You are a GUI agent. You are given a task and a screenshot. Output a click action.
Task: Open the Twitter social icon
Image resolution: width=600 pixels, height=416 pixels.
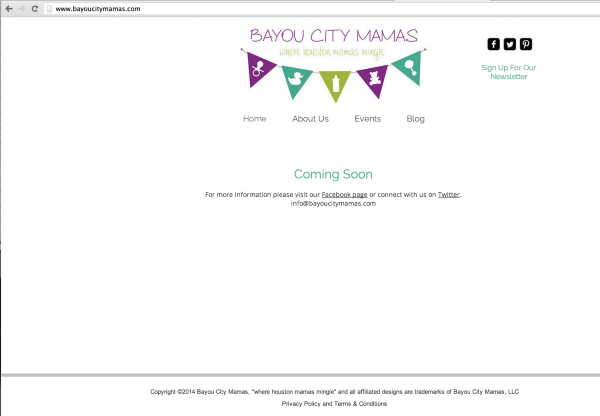509,44
